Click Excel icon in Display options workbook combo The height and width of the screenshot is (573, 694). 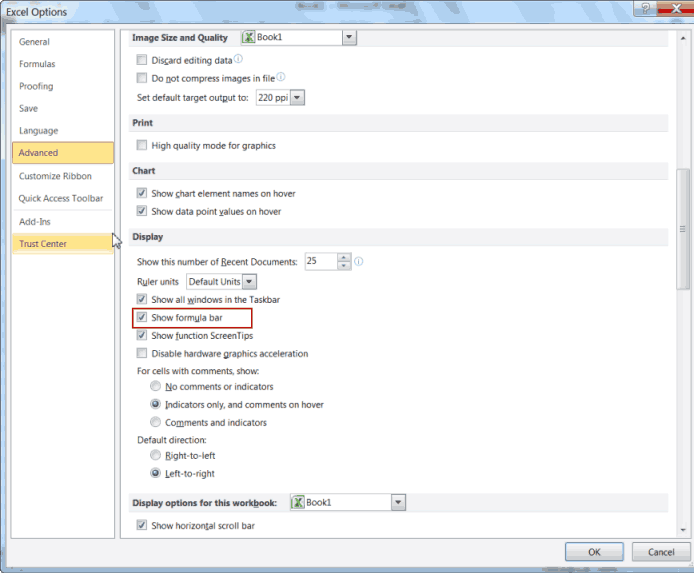pyautogui.click(x=298, y=502)
